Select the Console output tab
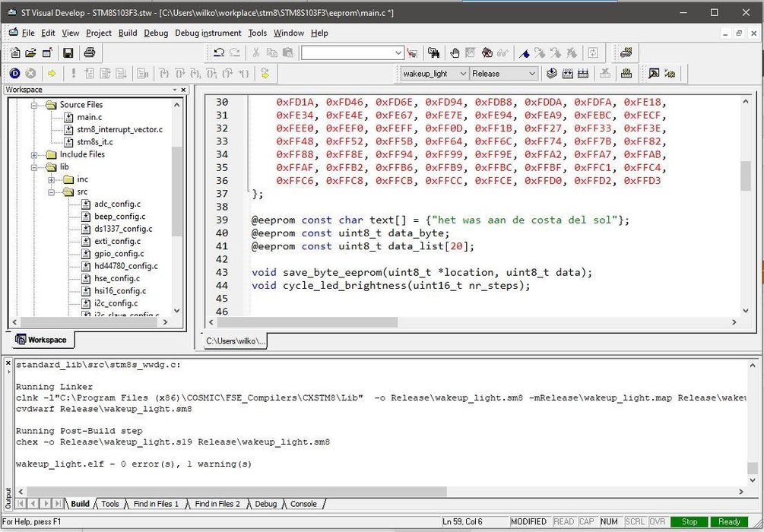 pyautogui.click(x=303, y=504)
